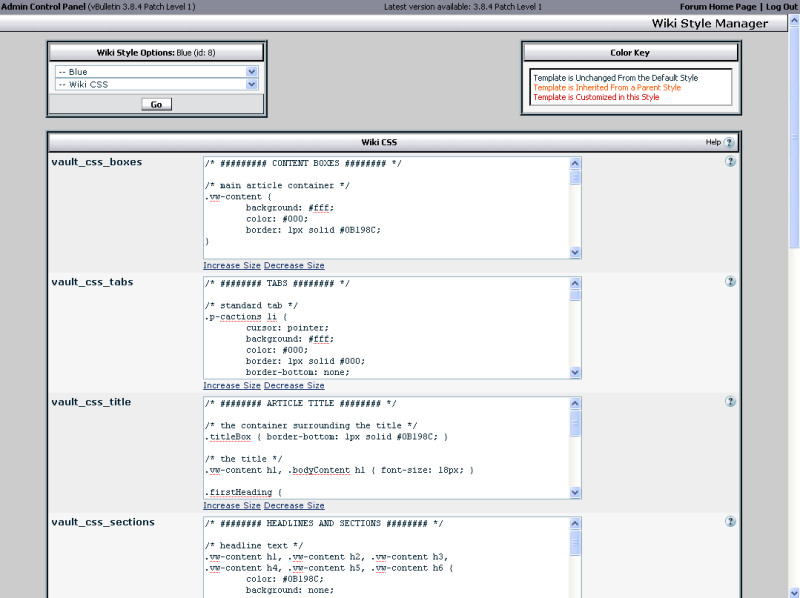Open the Blue style dropdown
The image size is (800, 598).
coord(156,72)
